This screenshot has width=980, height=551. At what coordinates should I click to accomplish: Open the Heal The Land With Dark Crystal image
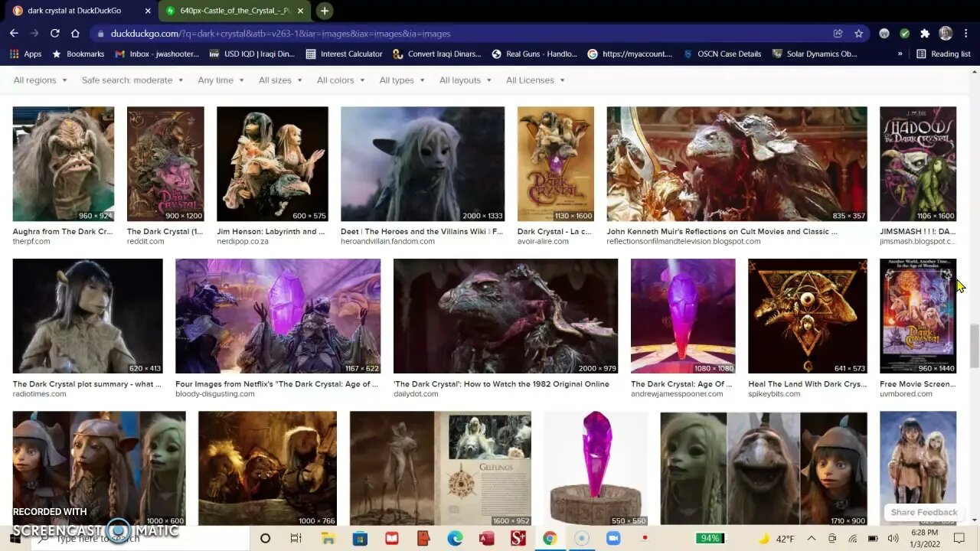coord(808,316)
